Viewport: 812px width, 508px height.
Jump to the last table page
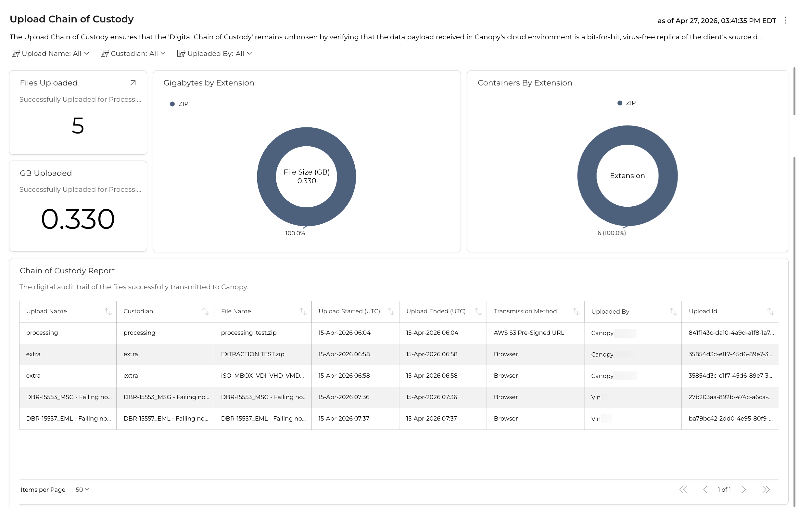coord(766,489)
